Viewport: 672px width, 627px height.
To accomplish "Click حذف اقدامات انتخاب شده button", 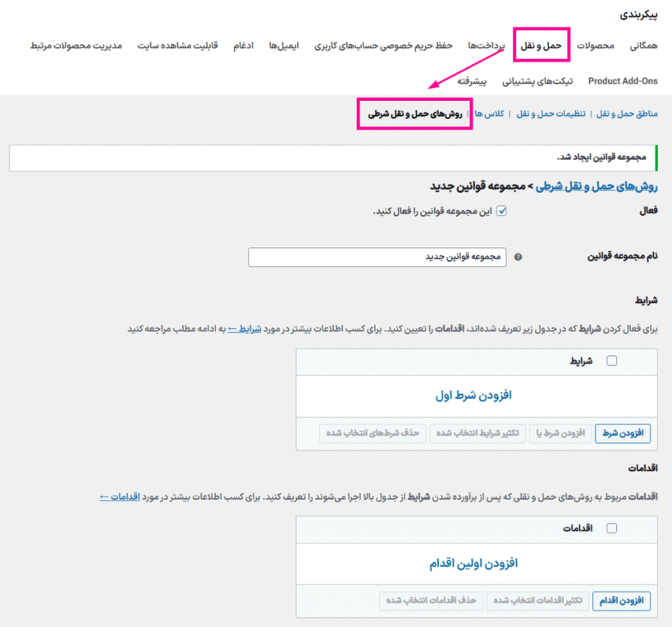I will (431, 601).
